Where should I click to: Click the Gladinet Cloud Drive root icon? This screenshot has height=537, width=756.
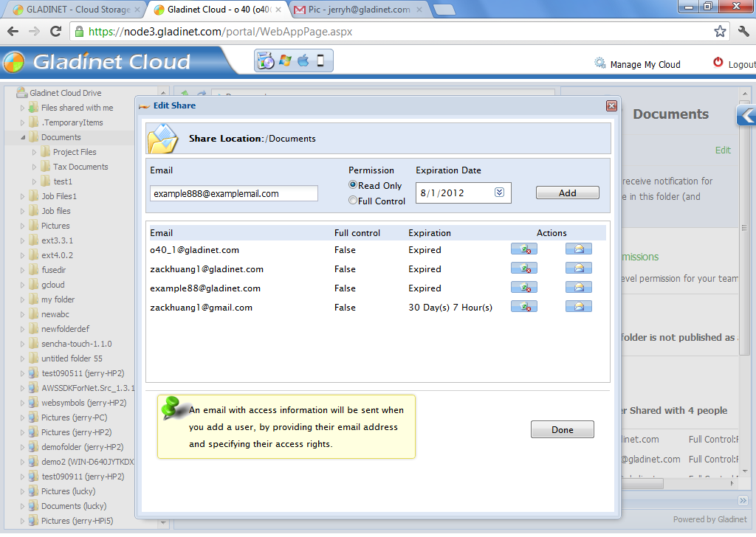(21, 92)
